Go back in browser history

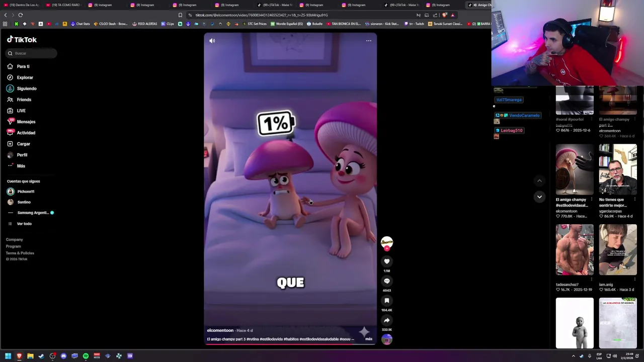pos(6,15)
